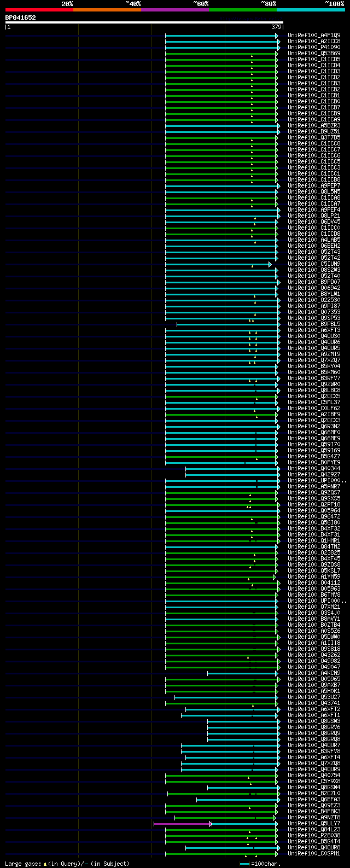Viewport: 350px width, 868px height.
Task: Open hit UniRef100_Q1HMR1
Action: 314,540
